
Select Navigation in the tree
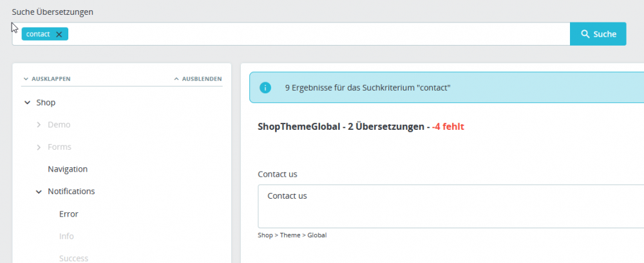68,169
